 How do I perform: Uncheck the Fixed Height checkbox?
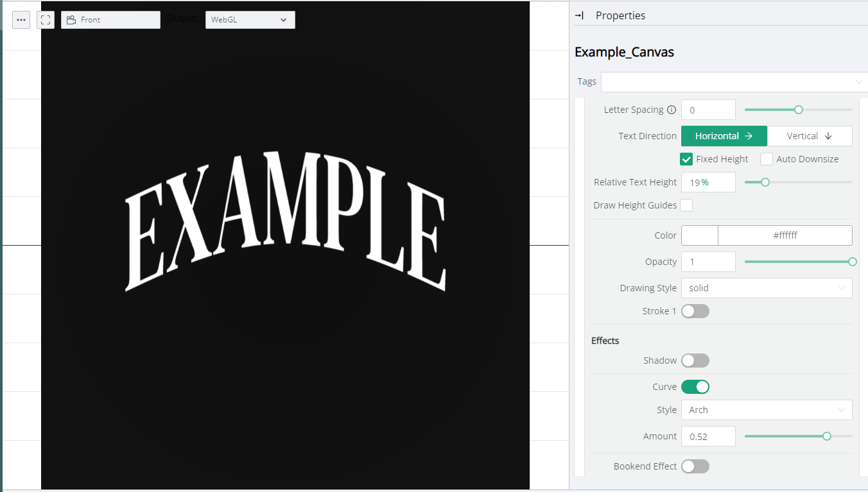click(686, 159)
